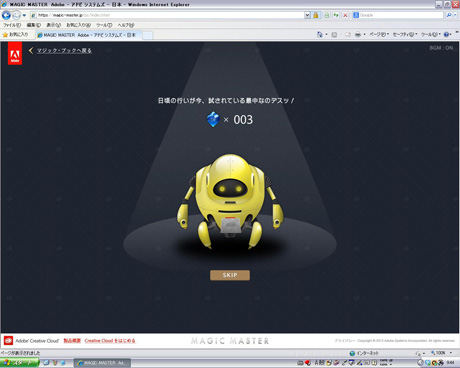
Task: Click the Home icon in command bar
Action: (319, 34)
